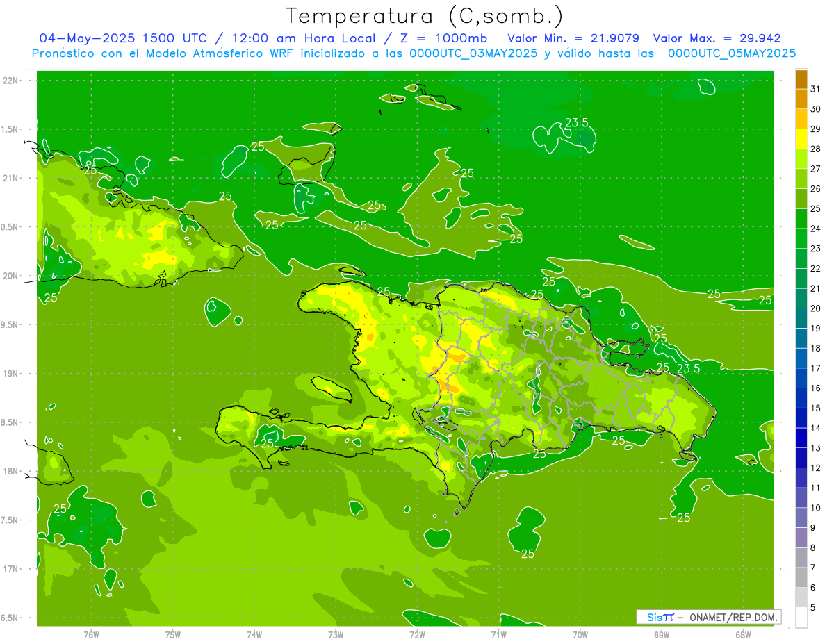Pick the white swatch below 5

click(801, 618)
